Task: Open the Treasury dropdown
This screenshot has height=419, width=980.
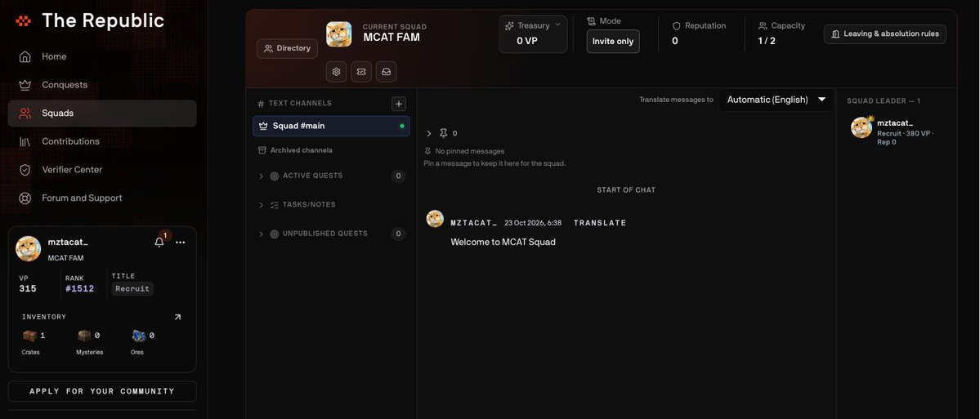Action: (533, 33)
